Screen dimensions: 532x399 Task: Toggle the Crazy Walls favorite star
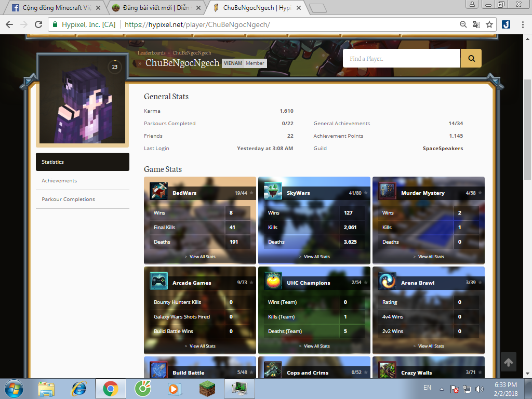click(480, 372)
